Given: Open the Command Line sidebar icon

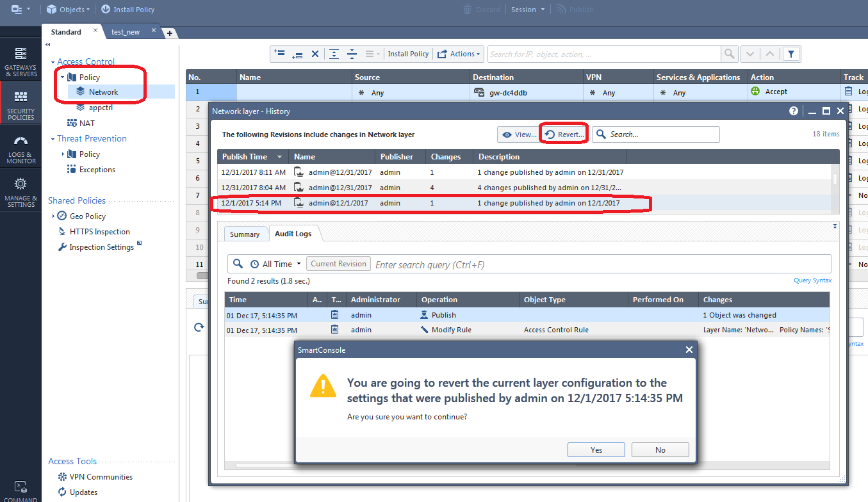Looking at the screenshot, I should [20, 490].
